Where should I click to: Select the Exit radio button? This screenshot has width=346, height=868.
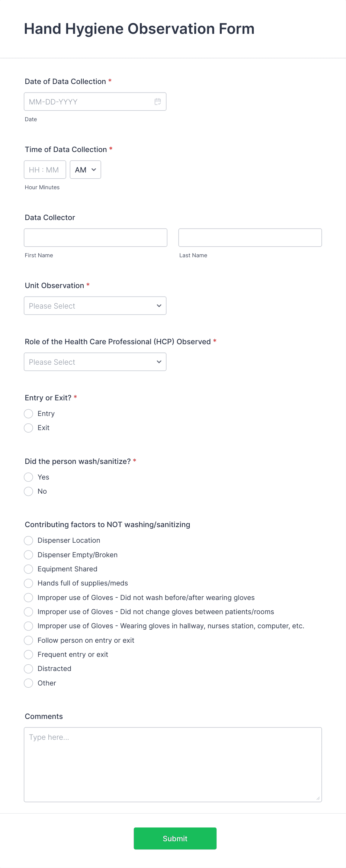[x=28, y=428]
